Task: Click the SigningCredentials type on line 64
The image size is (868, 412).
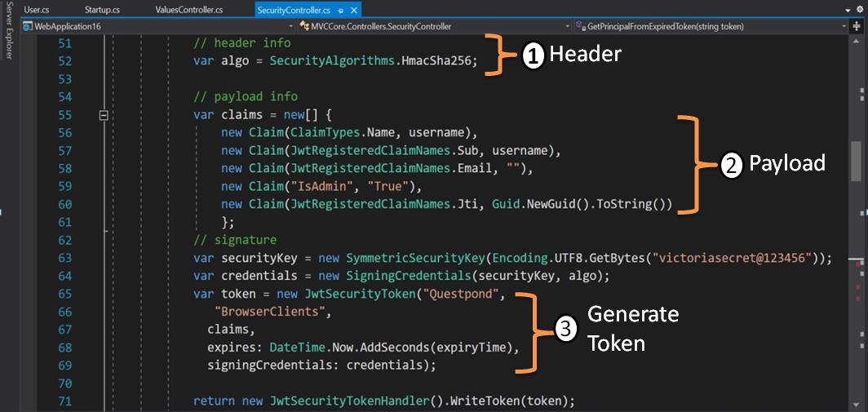Action: coord(409,276)
